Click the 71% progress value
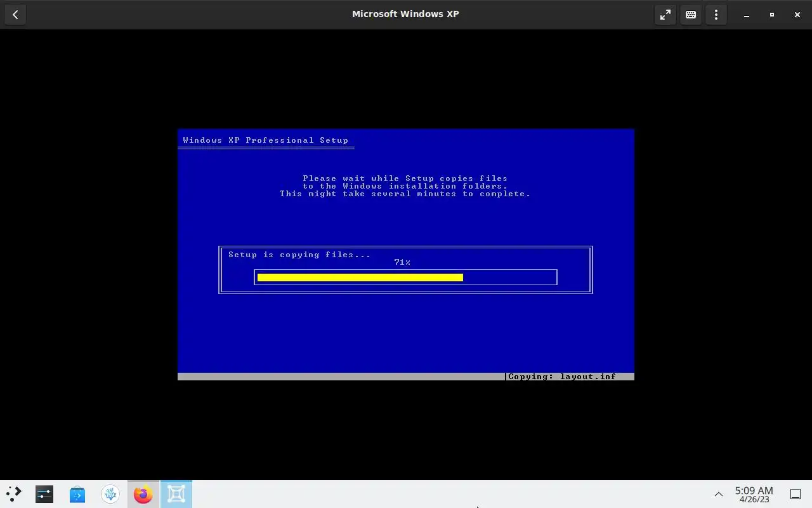812x508 pixels. coord(402,262)
